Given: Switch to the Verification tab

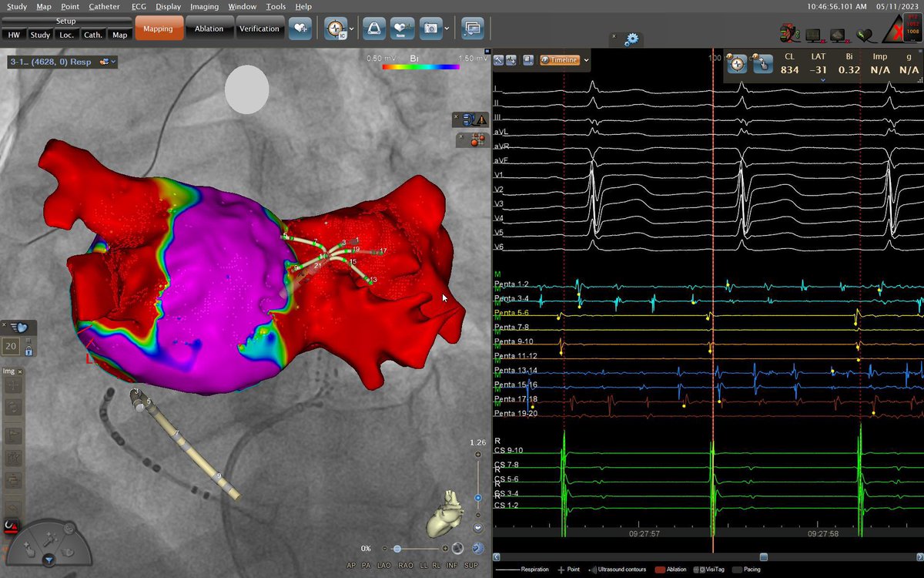Looking at the screenshot, I should click(x=259, y=29).
